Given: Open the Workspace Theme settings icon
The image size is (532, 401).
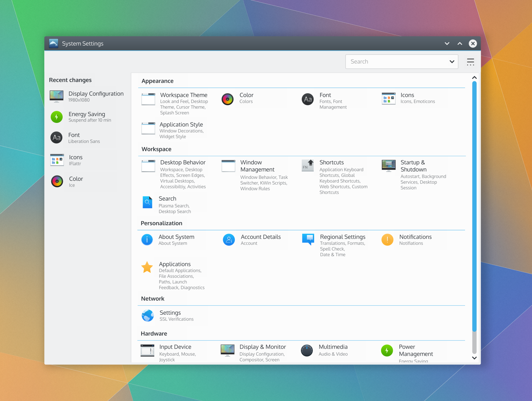Looking at the screenshot, I should (x=148, y=99).
